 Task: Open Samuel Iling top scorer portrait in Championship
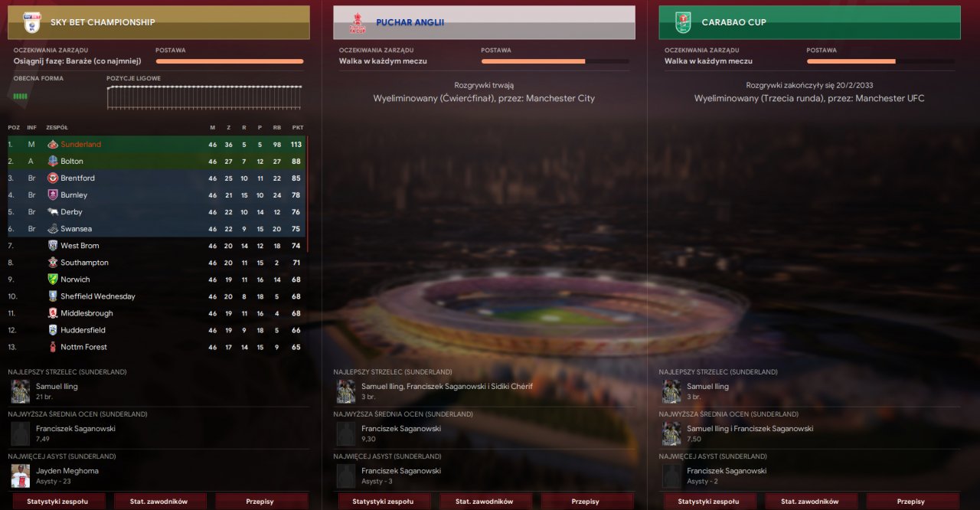click(21, 391)
